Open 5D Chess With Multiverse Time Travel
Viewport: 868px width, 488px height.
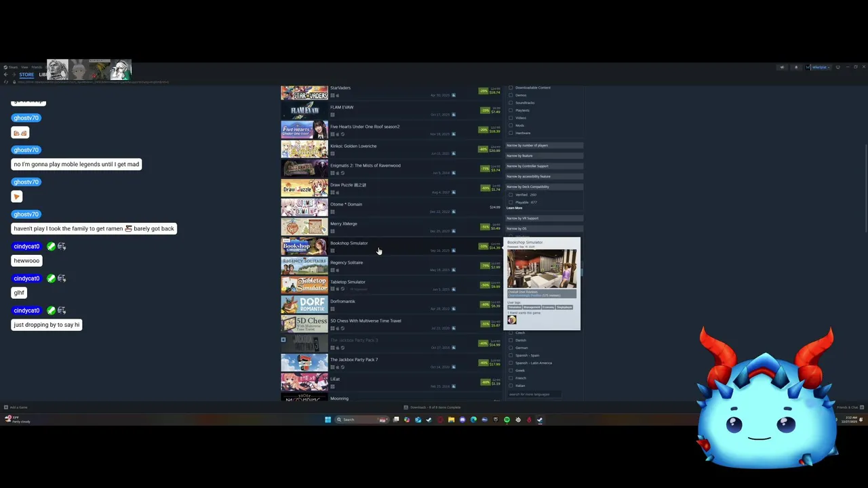pyautogui.click(x=392, y=324)
